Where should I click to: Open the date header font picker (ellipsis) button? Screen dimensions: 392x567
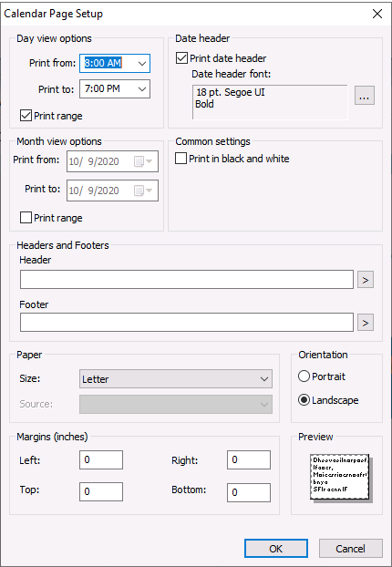coord(364,96)
